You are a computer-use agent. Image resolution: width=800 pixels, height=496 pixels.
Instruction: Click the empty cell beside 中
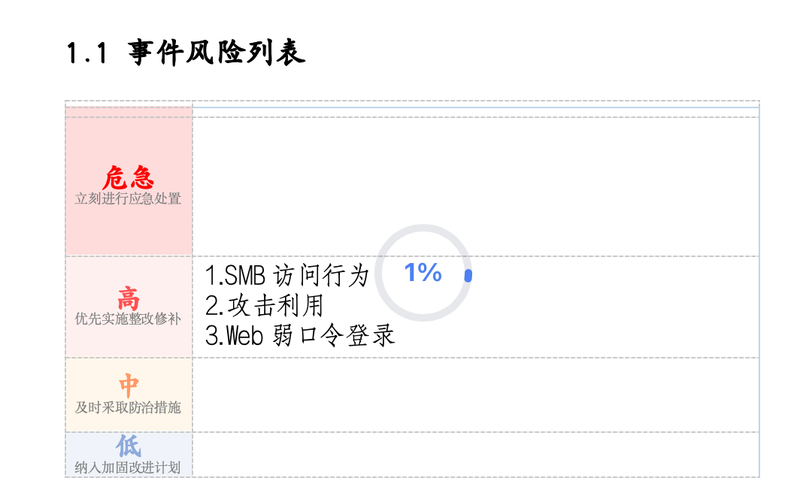tap(476, 395)
